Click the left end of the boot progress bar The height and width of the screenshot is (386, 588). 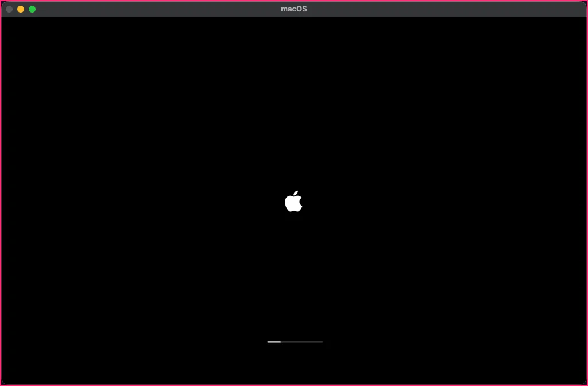pyautogui.click(x=268, y=342)
